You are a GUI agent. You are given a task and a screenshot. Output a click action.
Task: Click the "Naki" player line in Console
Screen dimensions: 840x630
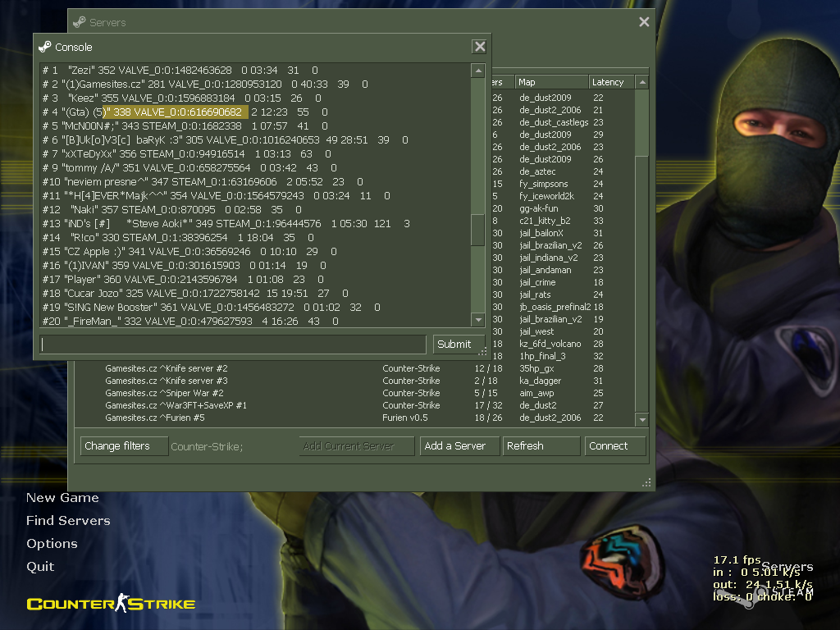click(x=172, y=209)
